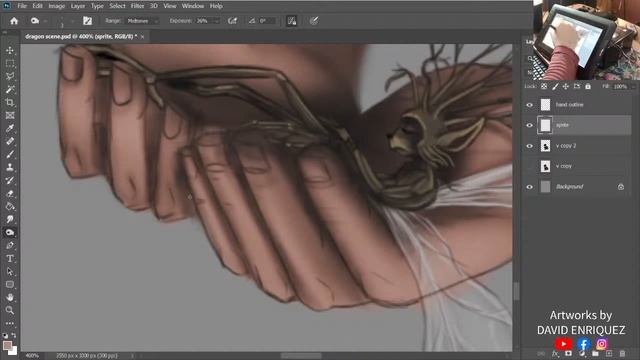Open the Edit Toolbar three-dots menu
640x360 pixels.
coord(10,323)
